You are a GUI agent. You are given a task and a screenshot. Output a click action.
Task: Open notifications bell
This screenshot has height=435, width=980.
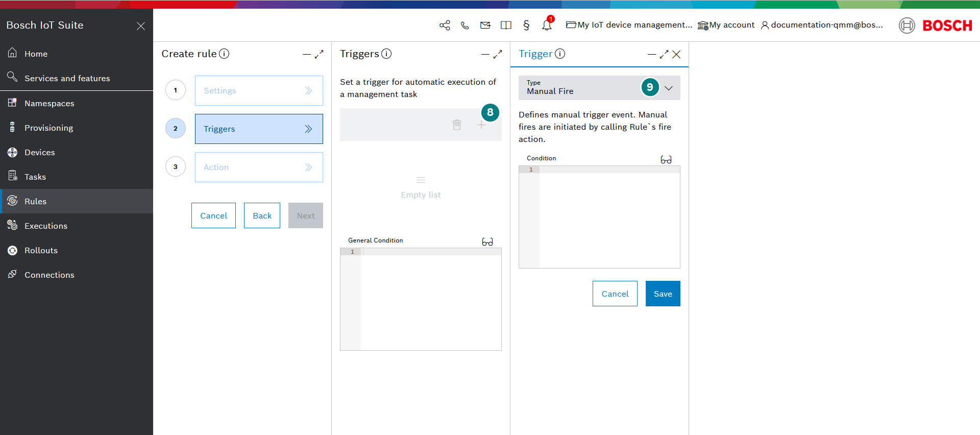(547, 25)
